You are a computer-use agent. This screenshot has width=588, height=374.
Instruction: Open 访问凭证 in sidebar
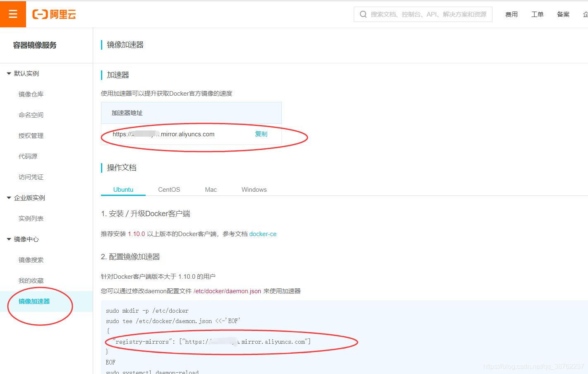(31, 177)
